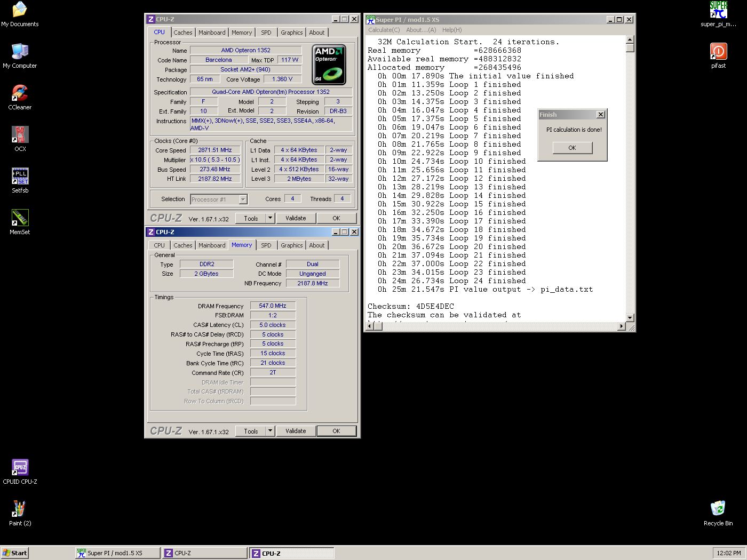Open Memory tab in top CPU-Z window
This screenshot has height=560, width=747.
coord(242,33)
